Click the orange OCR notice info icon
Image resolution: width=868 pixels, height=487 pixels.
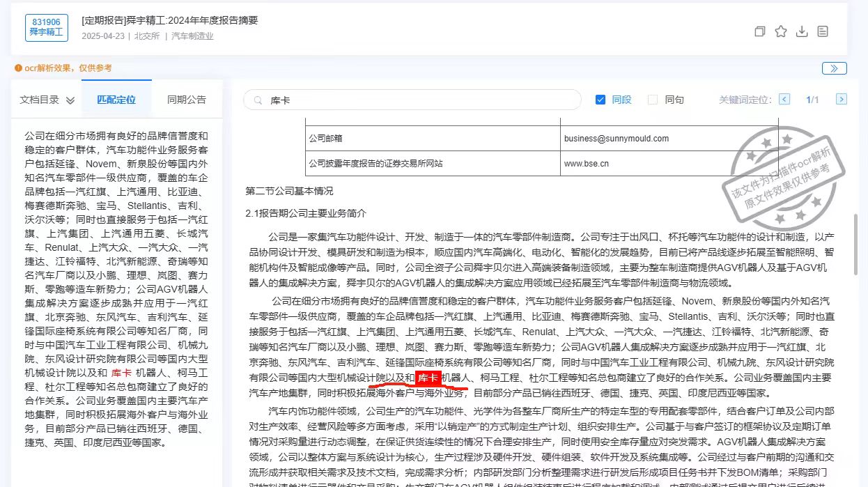pos(18,68)
